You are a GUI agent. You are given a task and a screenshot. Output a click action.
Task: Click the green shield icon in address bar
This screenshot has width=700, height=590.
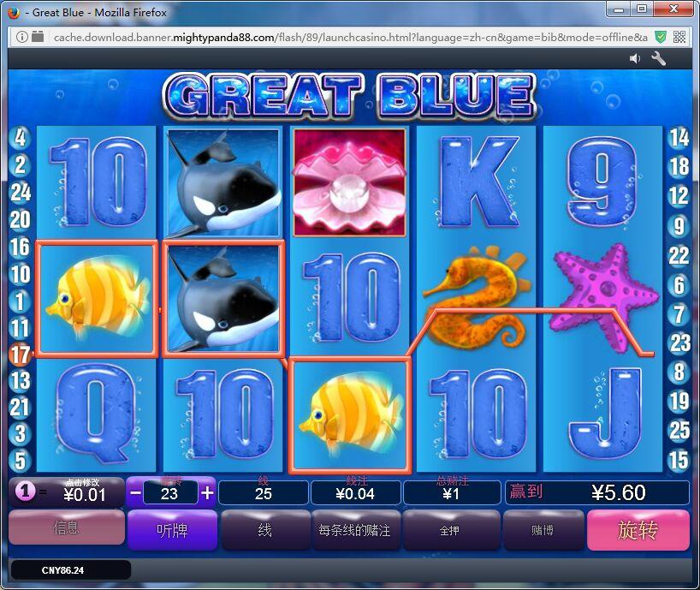tap(661, 37)
